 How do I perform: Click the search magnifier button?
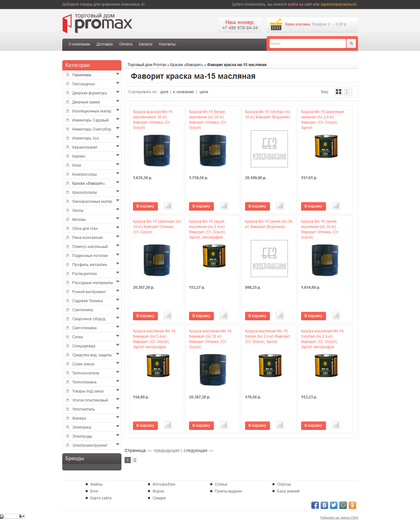351,43
